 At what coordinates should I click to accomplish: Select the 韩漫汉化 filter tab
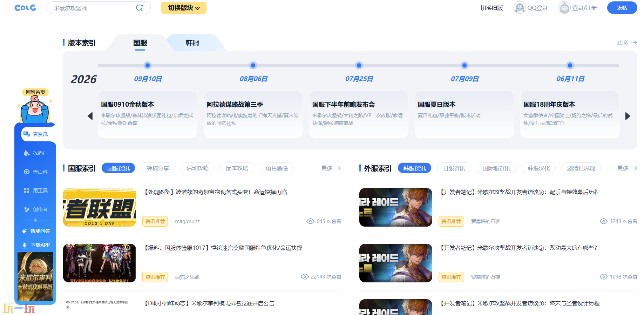pyautogui.click(x=539, y=168)
